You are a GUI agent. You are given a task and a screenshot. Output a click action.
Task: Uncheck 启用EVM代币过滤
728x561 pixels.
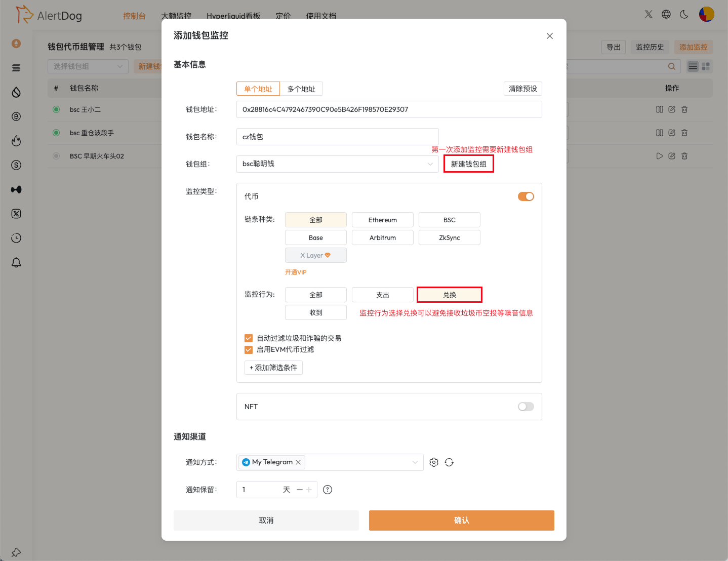click(x=249, y=349)
